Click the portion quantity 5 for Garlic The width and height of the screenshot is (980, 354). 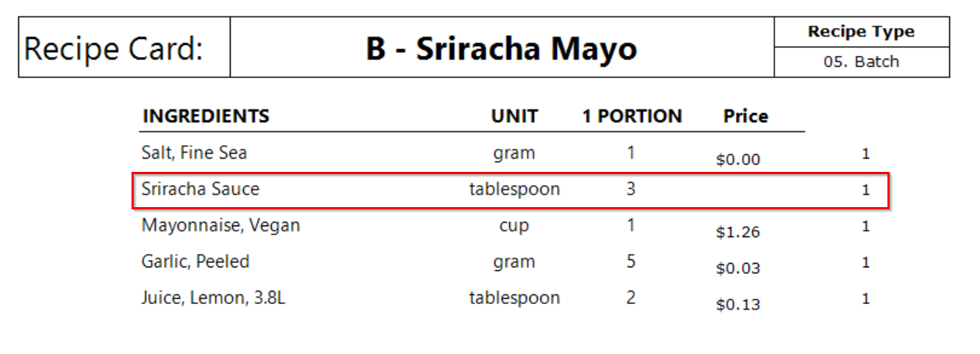[630, 261]
